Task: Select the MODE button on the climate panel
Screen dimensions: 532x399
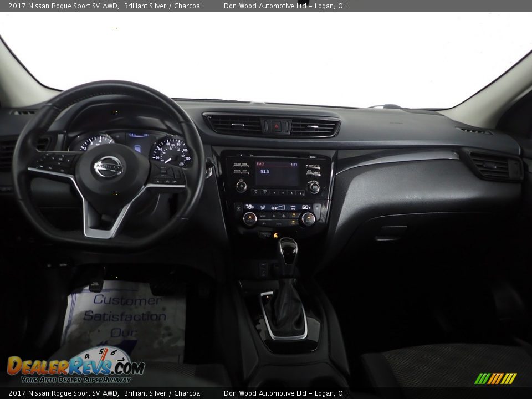Action: coord(262,216)
